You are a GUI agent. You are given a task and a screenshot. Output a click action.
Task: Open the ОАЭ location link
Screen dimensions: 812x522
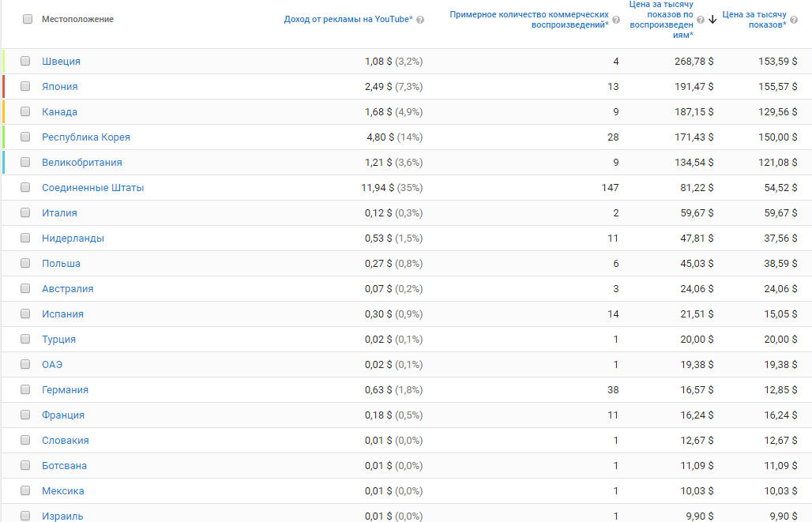[x=52, y=365]
